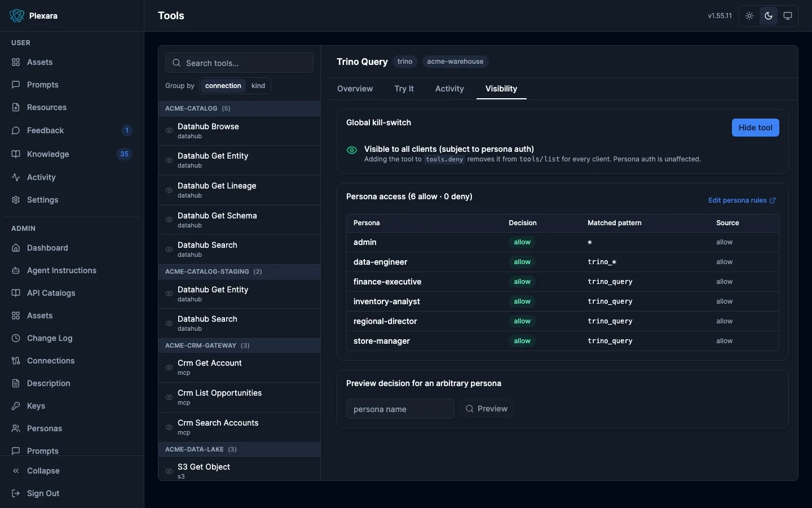Click the API Catalogs book icon

16,293
